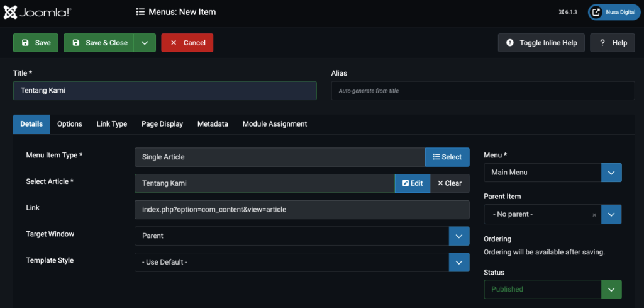Open the Nusa Digital site preview
644x308 pixels.
[x=614, y=13]
